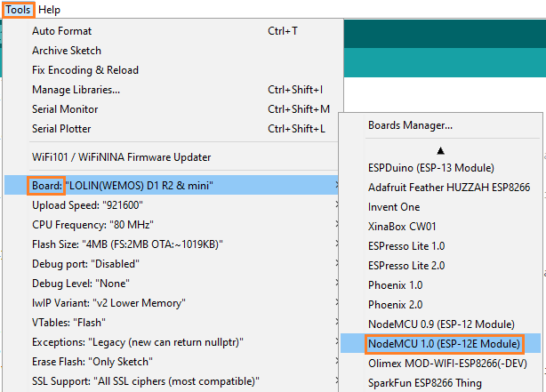The image size is (546, 392).
Task: Open Boards Manager
Action: tap(410, 125)
